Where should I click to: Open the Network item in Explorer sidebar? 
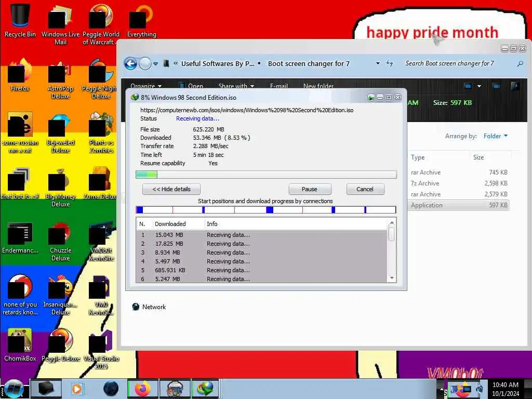point(149,307)
